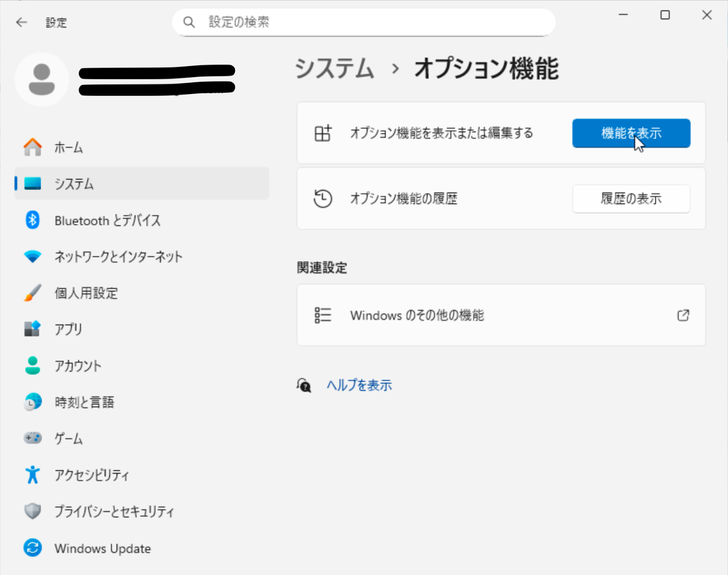The image size is (728, 575).
Task: Open プライバシーとセキュリティ settings
Action: [x=141, y=512]
